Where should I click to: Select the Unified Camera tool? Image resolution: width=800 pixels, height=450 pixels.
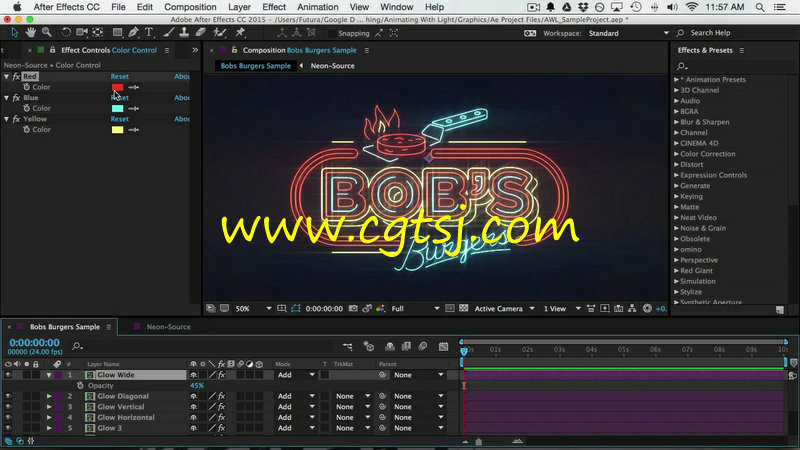pos(82,33)
